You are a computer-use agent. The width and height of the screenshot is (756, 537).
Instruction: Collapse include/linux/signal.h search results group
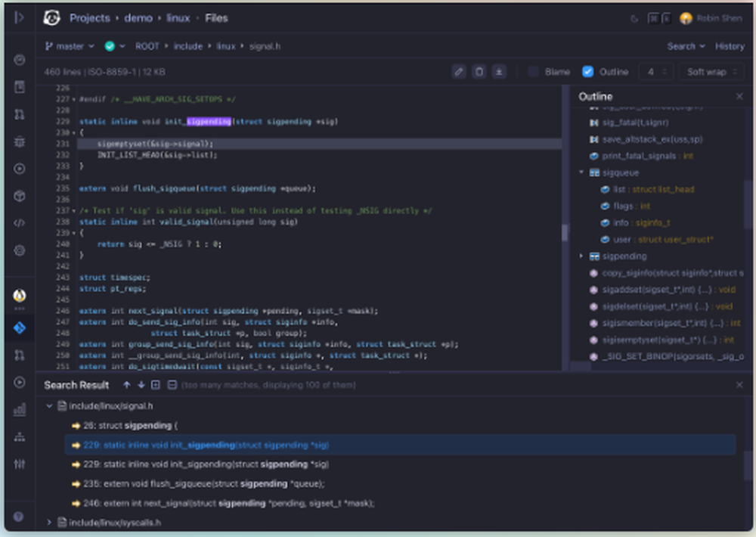pos(49,405)
